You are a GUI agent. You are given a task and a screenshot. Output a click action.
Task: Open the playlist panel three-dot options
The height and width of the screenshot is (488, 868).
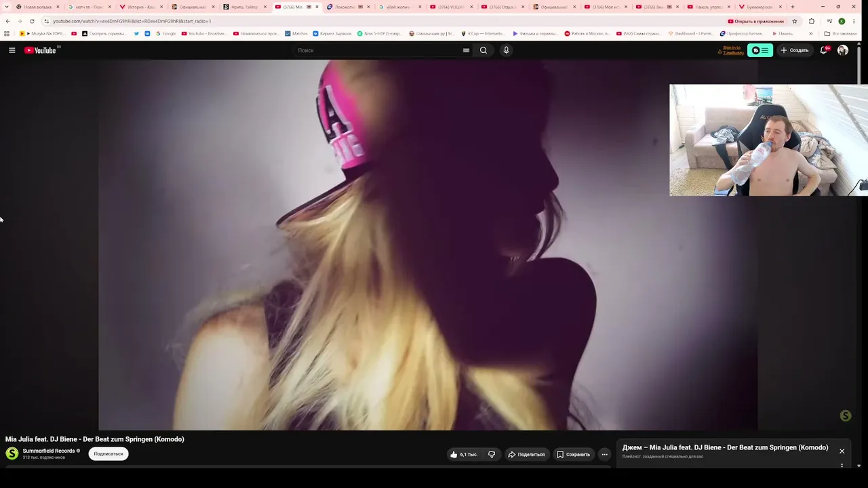tap(842, 466)
